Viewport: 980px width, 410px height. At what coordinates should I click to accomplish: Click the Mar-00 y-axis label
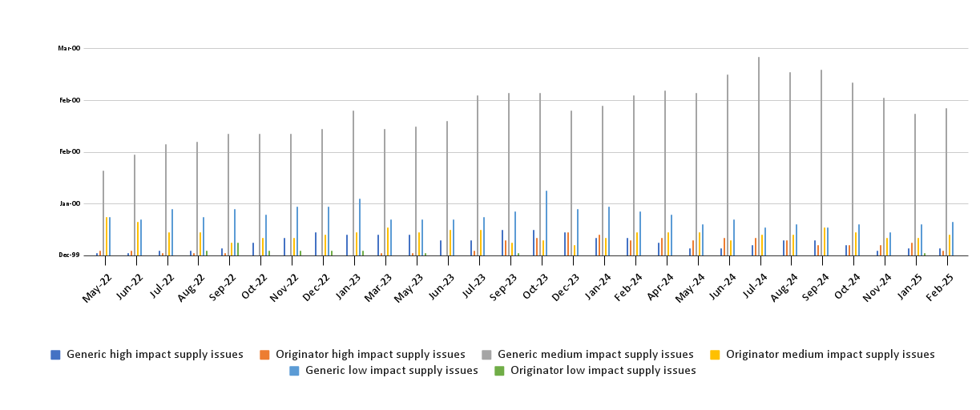tap(69, 49)
